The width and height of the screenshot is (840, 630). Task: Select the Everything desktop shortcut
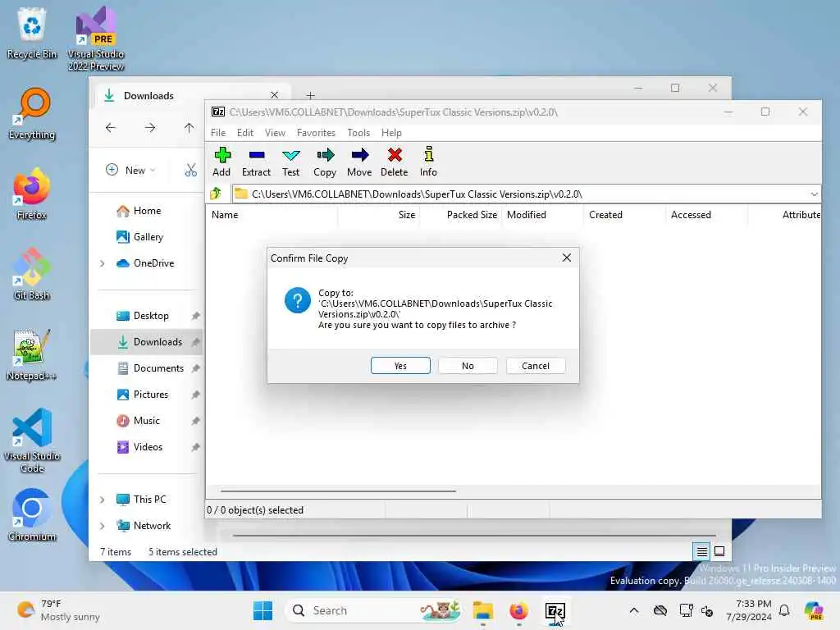pos(32,113)
